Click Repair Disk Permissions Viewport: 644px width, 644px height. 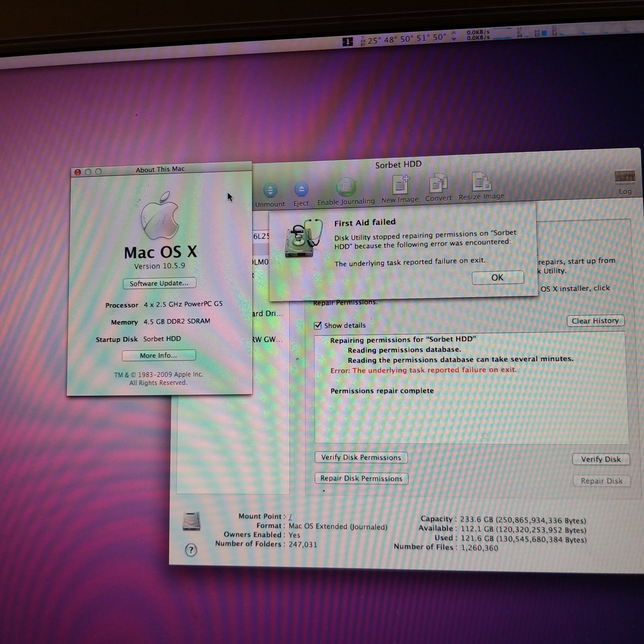pyautogui.click(x=361, y=478)
